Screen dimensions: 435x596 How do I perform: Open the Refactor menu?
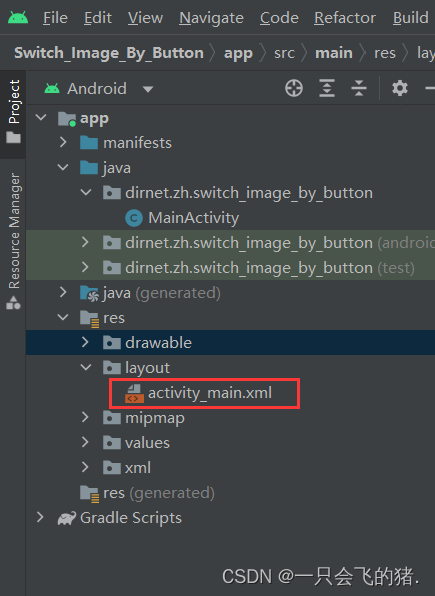coord(345,18)
